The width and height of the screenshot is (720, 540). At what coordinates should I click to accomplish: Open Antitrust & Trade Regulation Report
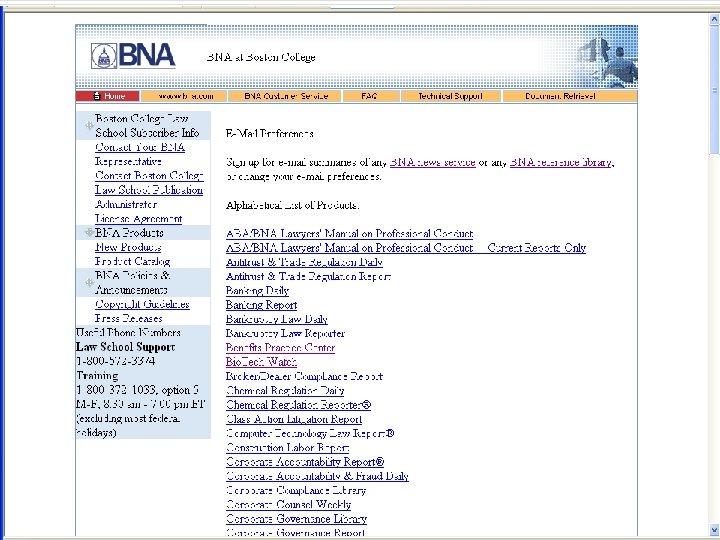(x=308, y=276)
